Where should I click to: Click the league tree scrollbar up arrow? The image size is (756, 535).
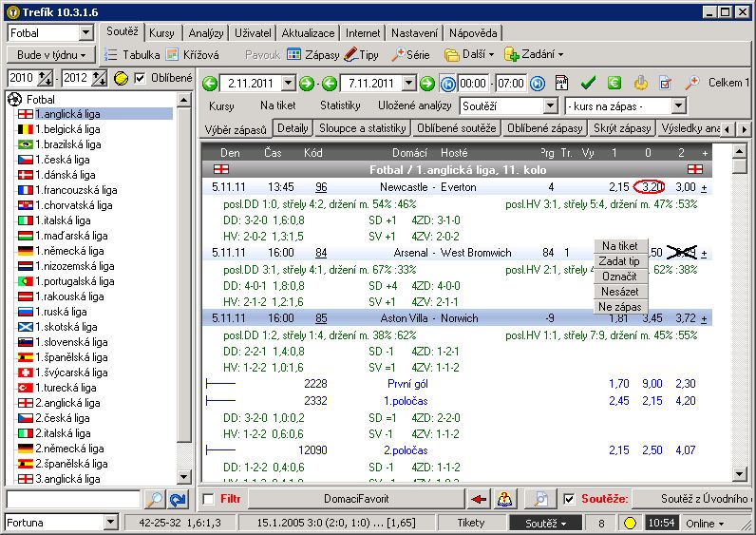tap(183, 101)
